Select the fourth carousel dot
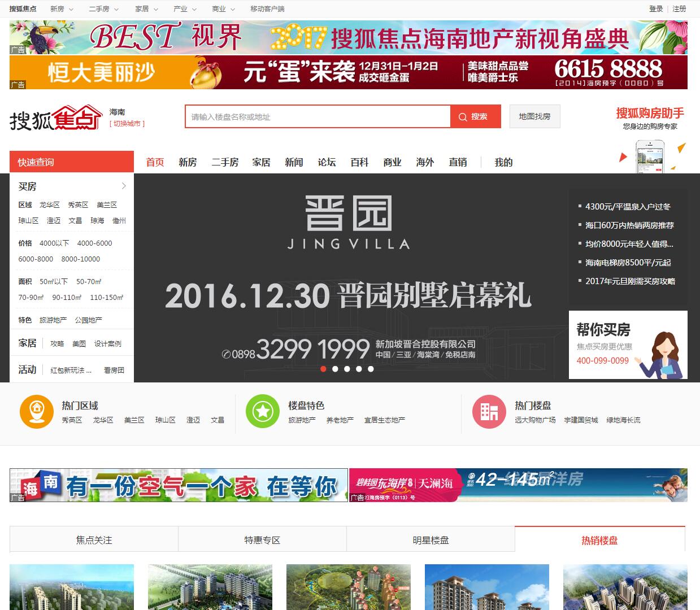The image size is (700, 610). click(x=359, y=369)
